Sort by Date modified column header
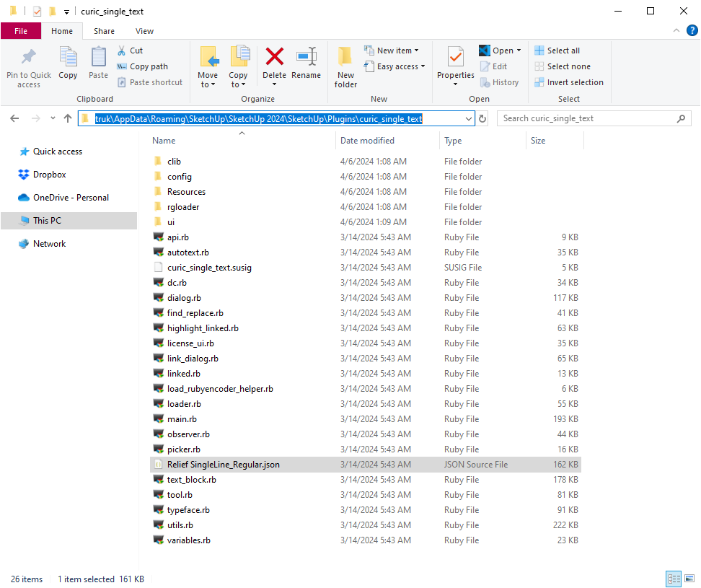This screenshot has width=701, height=588. (367, 141)
